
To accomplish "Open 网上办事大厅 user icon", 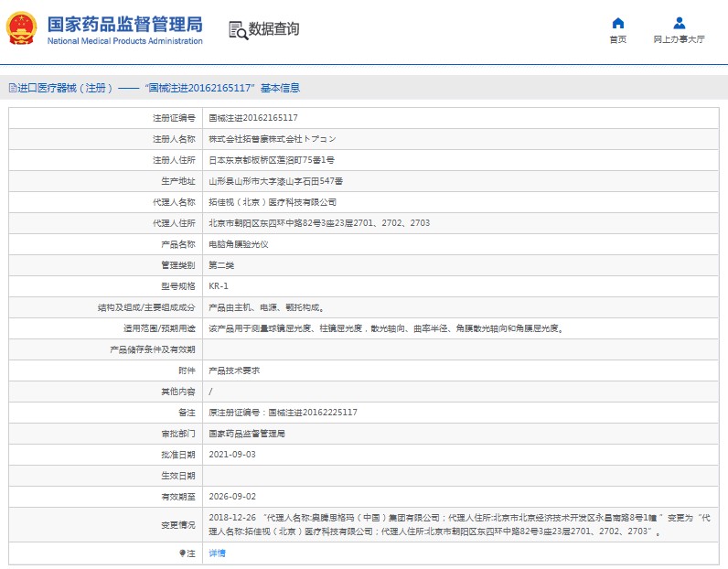I will coord(680,23).
